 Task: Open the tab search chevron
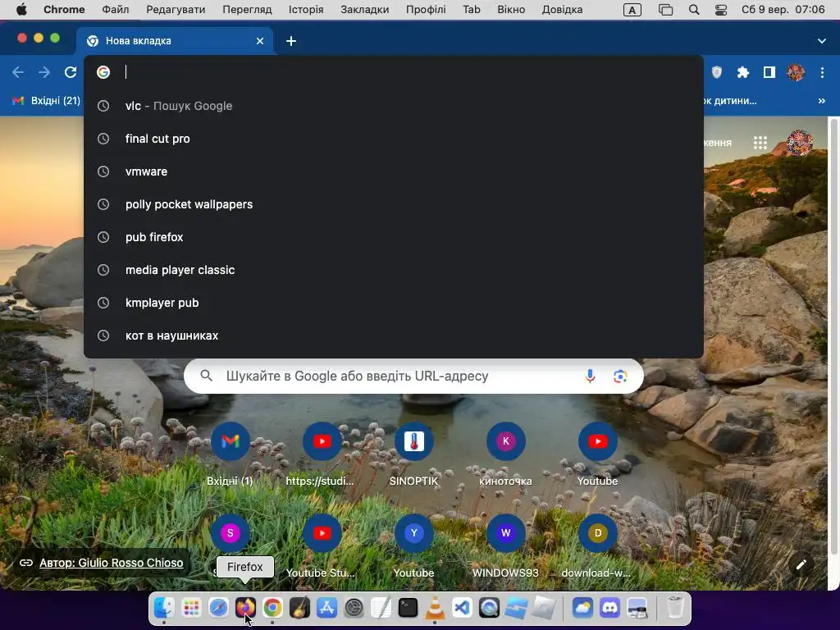click(x=822, y=41)
